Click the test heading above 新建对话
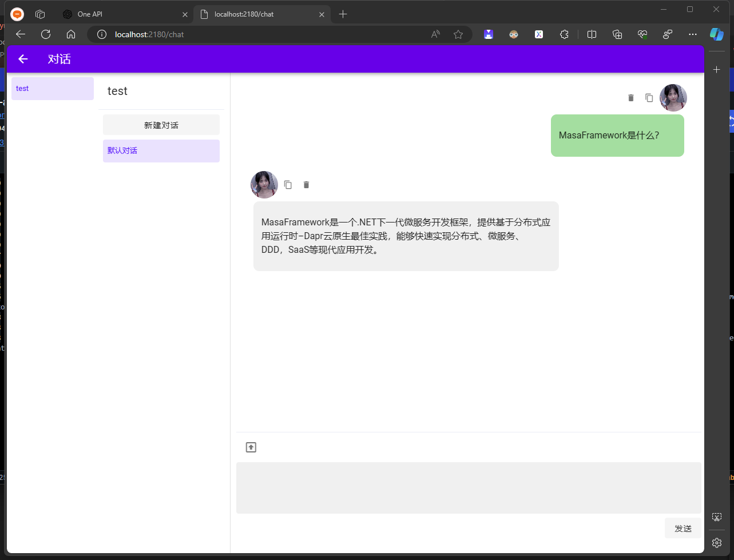The width and height of the screenshot is (734, 560). coord(117,91)
